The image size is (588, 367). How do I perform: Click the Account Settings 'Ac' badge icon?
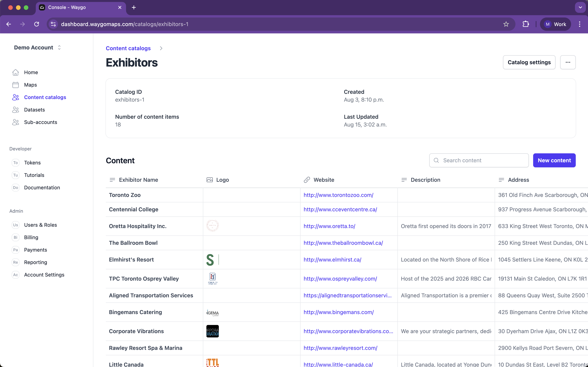point(16,275)
